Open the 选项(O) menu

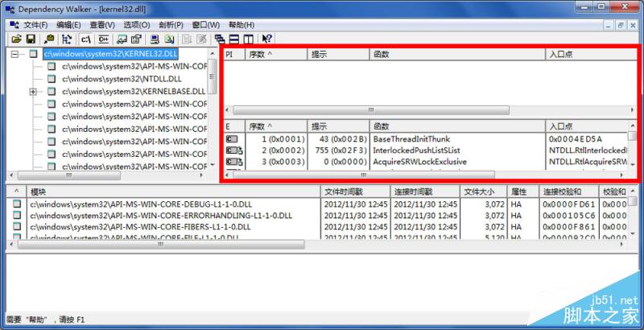click(x=137, y=25)
